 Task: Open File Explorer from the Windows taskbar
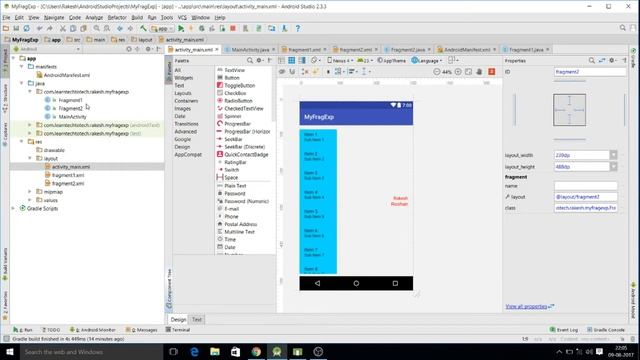pos(215,351)
